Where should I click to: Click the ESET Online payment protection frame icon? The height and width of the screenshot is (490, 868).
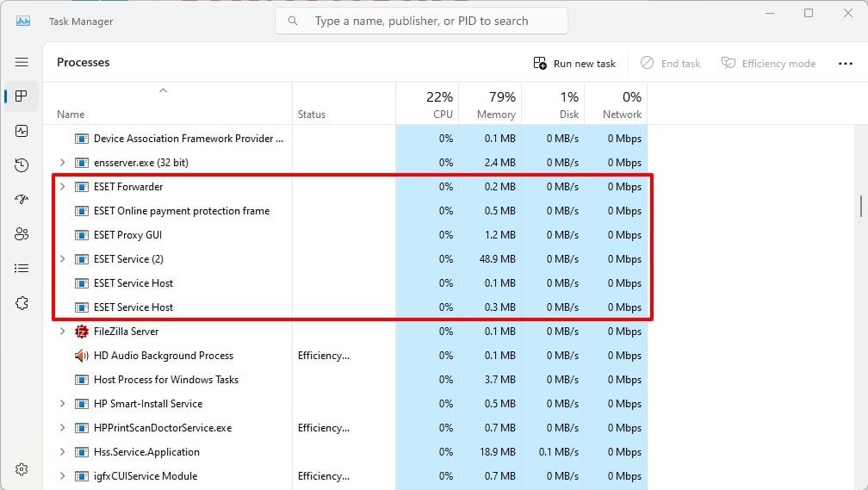(81, 211)
